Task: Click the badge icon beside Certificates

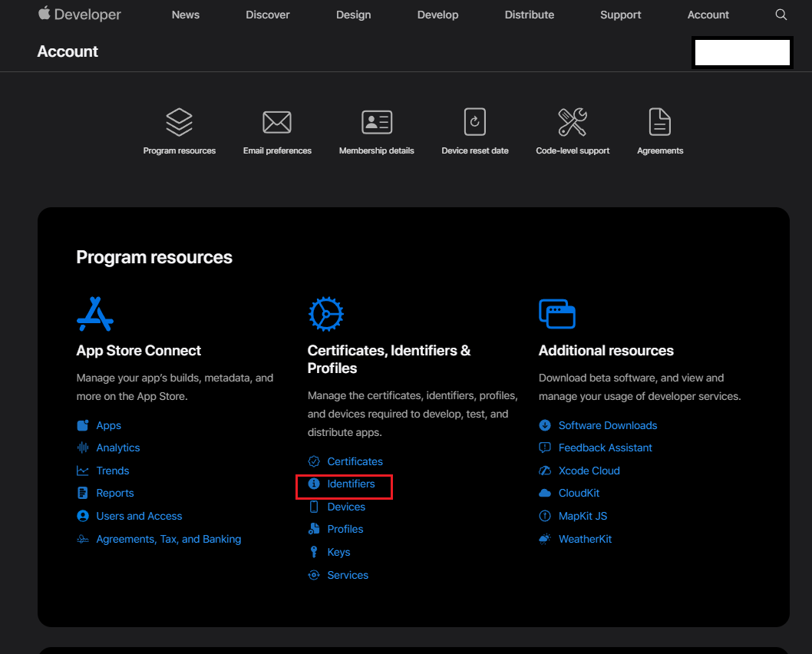Action: [314, 461]
